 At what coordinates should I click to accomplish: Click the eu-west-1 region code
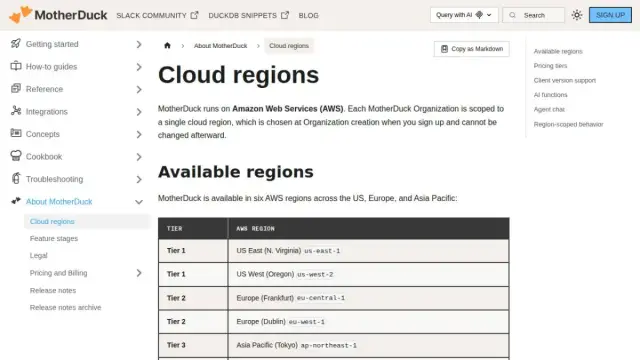coord(307,322)
